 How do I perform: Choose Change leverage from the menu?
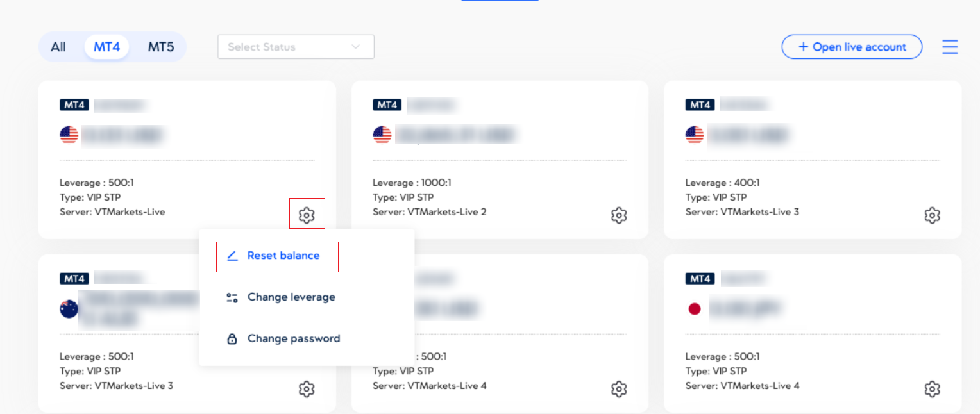tap(291, 297)
